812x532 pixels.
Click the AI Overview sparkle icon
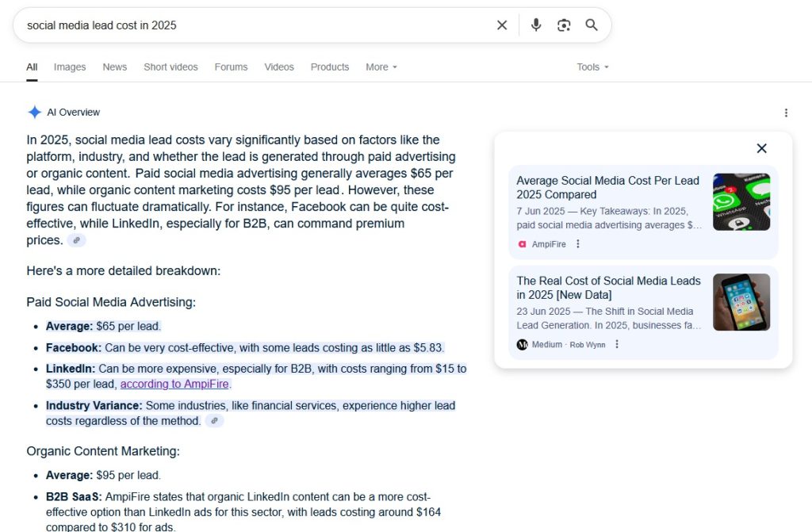pyautogui.click(x=35, y=112)
